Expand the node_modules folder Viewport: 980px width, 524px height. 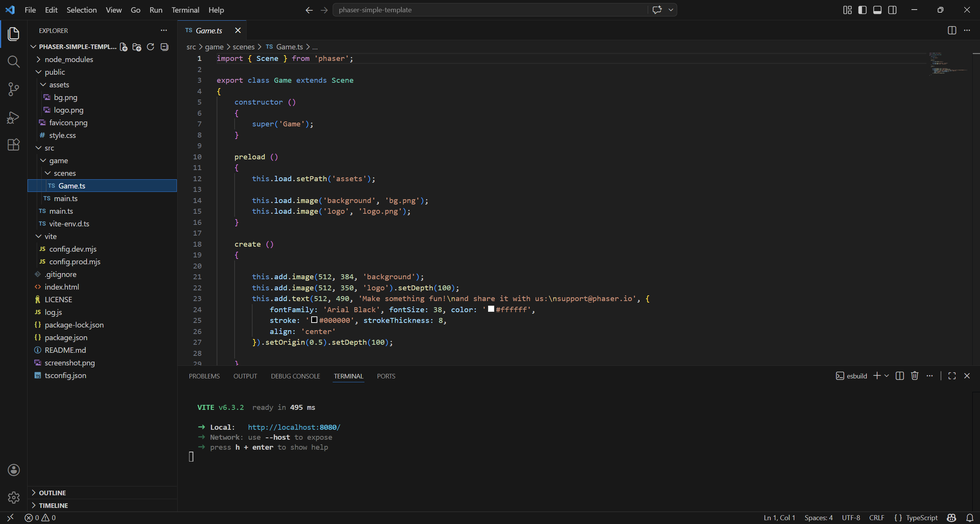tap(69, 59)
